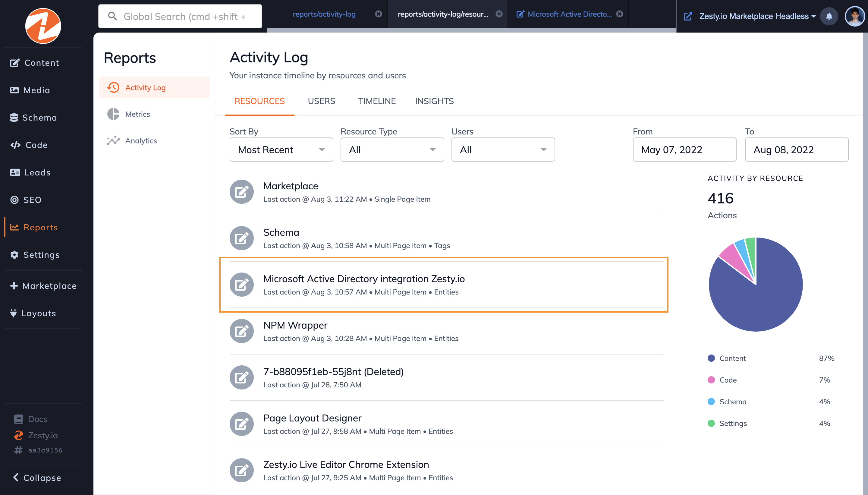Click the Code legend color dot
This screenshot has width=868, height=495.
[711, 380]
